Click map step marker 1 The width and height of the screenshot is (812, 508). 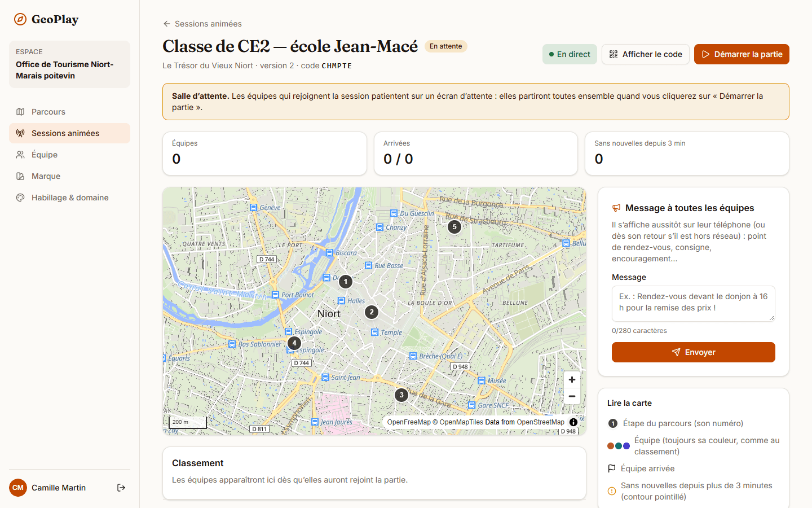coord(346,281)
